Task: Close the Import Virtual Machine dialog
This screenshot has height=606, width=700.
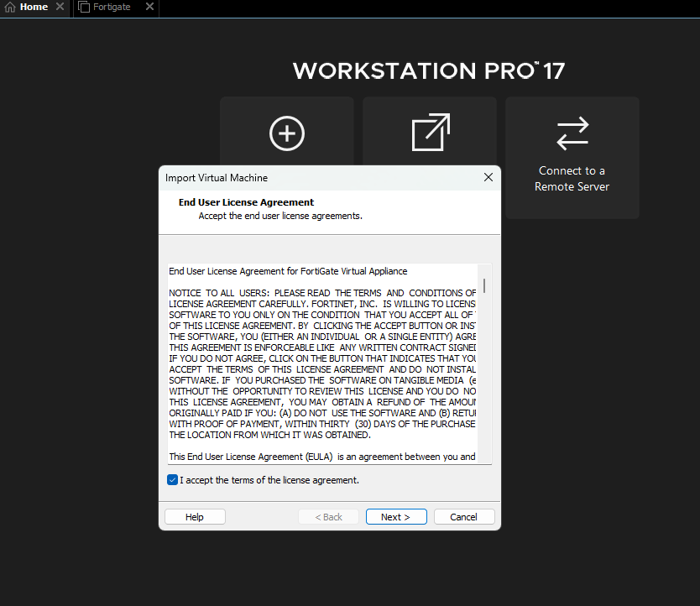Action: pyautogui.click(x=488, y=177)
